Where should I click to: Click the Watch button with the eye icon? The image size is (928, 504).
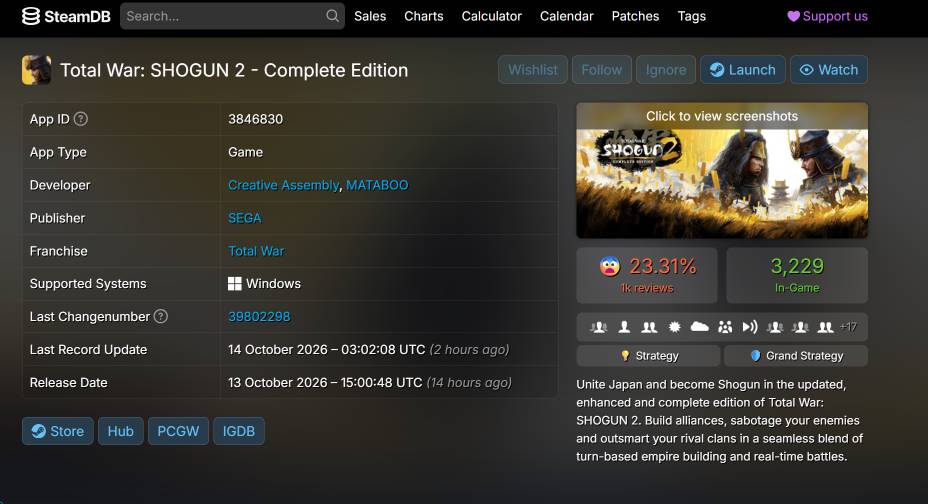point(829,70)
